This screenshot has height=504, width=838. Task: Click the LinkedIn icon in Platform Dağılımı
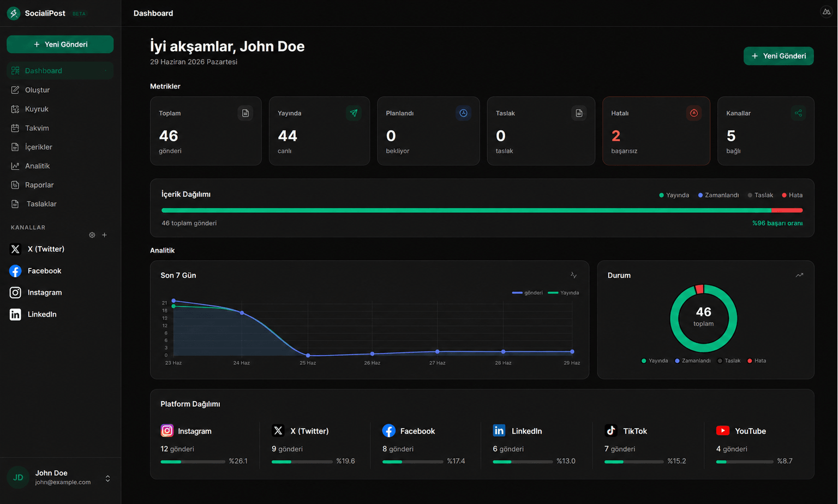click(499, 430)
